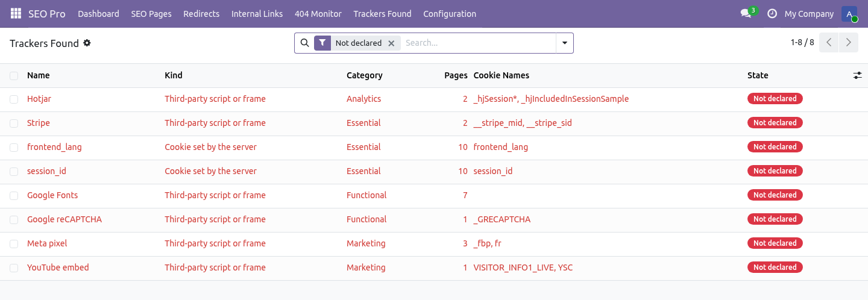
Task: Open the Google Fonts record
Action: tap(52, 195)
